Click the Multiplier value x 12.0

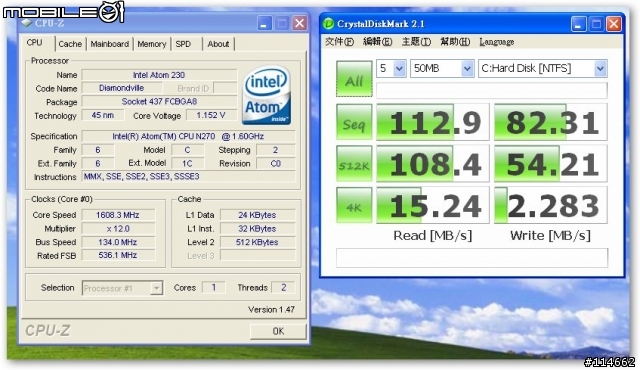pos(118,229)
